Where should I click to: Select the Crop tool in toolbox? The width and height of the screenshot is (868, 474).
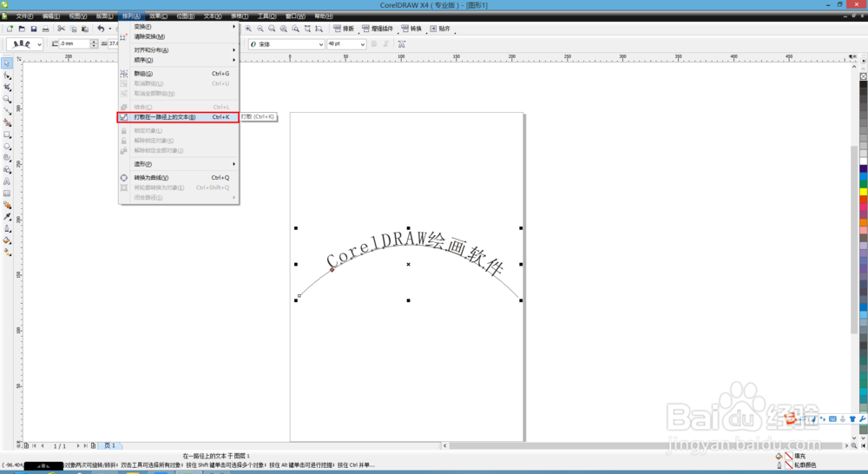pyautogui.click(x=7, y=87)
